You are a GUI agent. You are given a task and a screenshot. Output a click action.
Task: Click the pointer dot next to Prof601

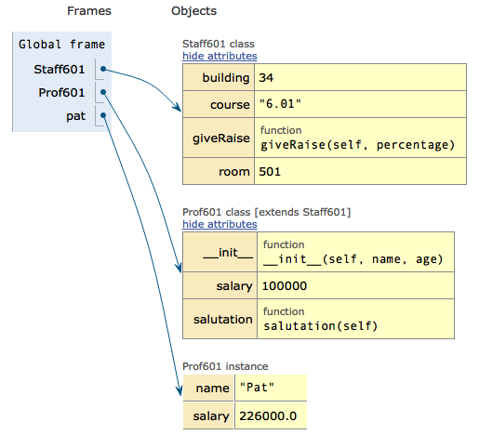pyautogui.click(x=103, y=92)
